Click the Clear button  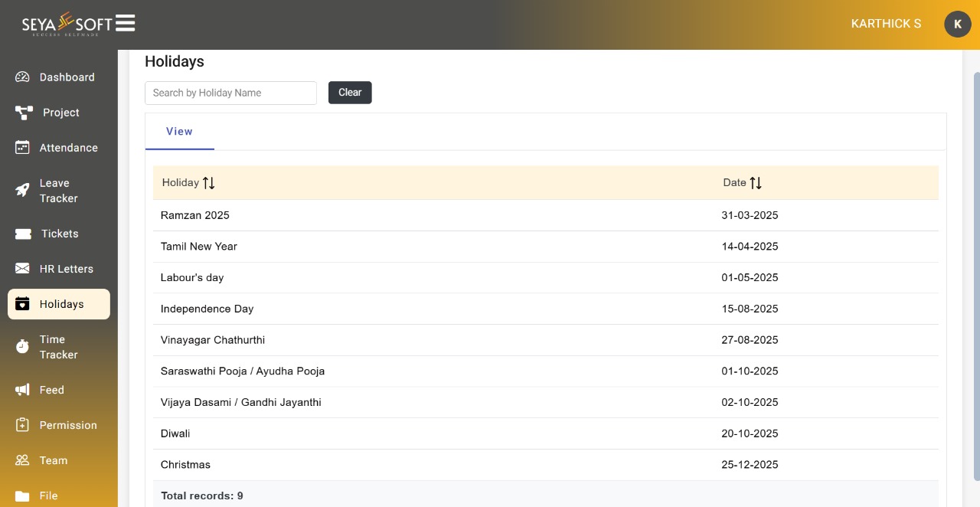(350, 93)
